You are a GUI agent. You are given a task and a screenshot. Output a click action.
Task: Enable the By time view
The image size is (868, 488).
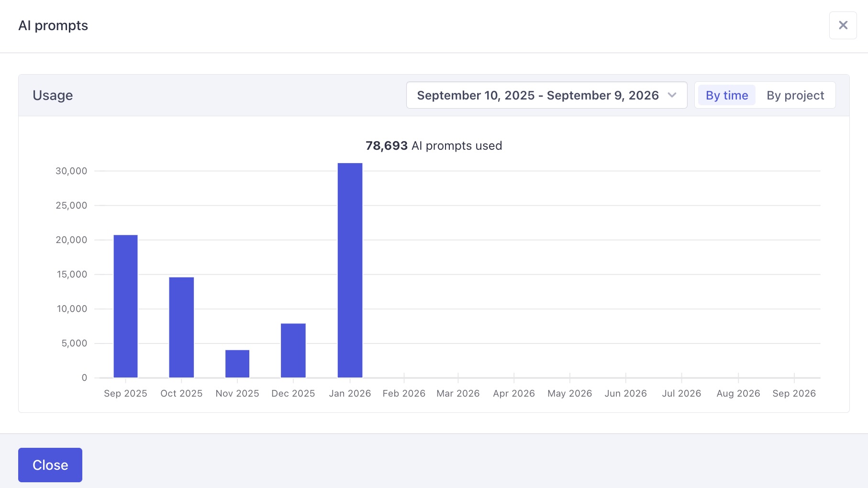pos(726,95)
